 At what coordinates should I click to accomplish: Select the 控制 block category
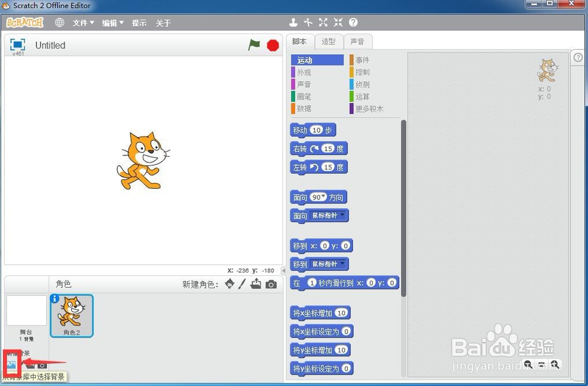coord(363,72)
